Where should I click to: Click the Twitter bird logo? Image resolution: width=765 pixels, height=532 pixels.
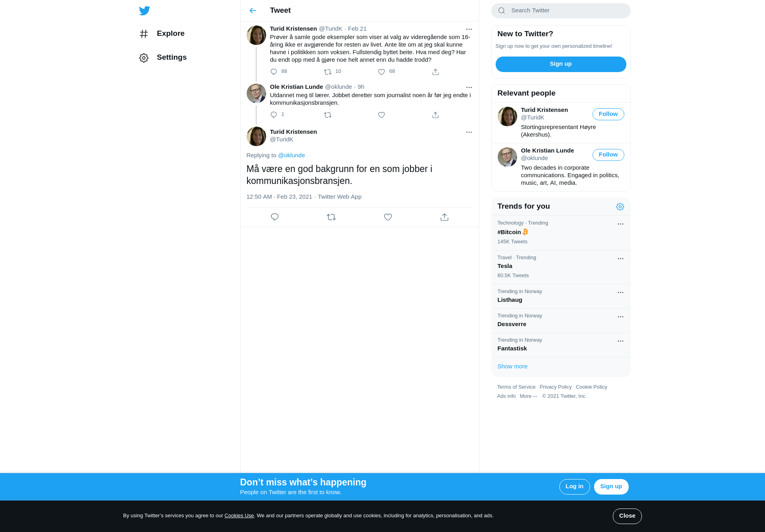point(144,11)
